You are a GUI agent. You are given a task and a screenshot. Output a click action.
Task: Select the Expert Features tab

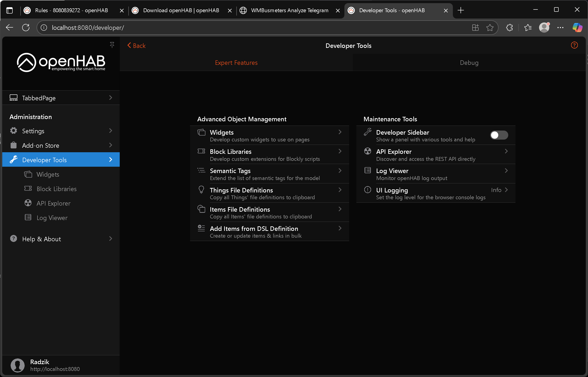pyautogui.click(x=236, y=63)
